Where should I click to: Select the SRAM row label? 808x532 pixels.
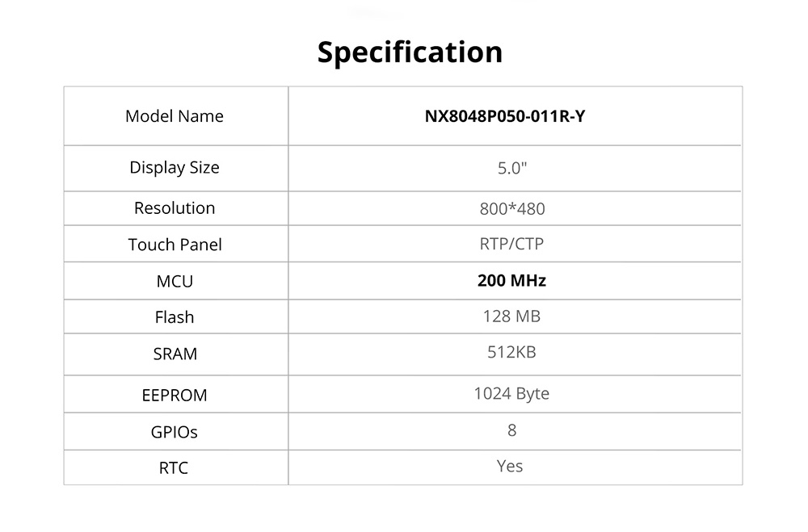175,354
